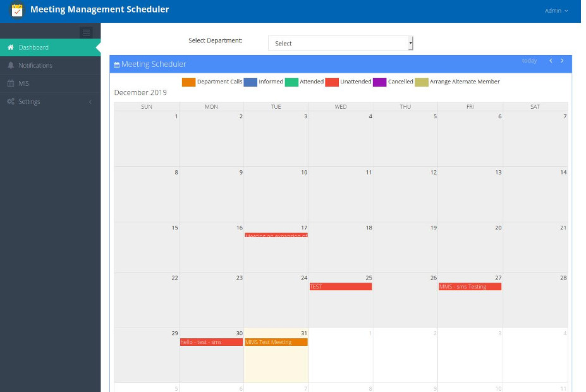Open the MIS menu item
Viewport: 586px width, 392px height.
pos(23,83)
